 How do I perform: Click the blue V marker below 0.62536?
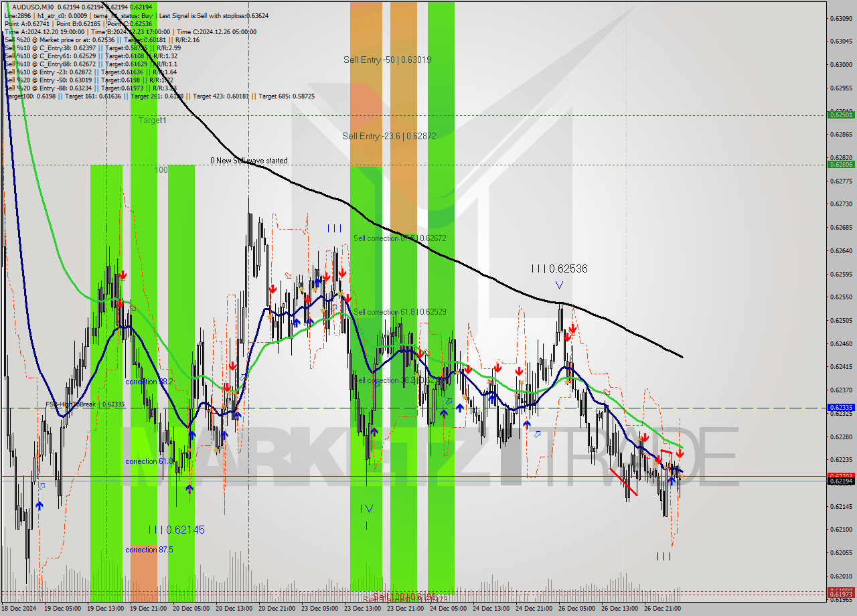tap(559, 285)
